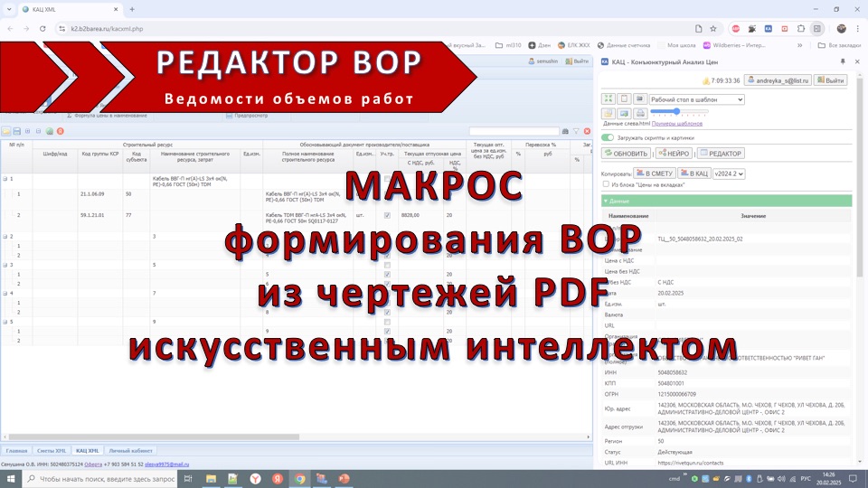868x488 pixels.
Task: Click the green fullscreen arrows icon in КАЦ panel
Action: pos(609,99)
